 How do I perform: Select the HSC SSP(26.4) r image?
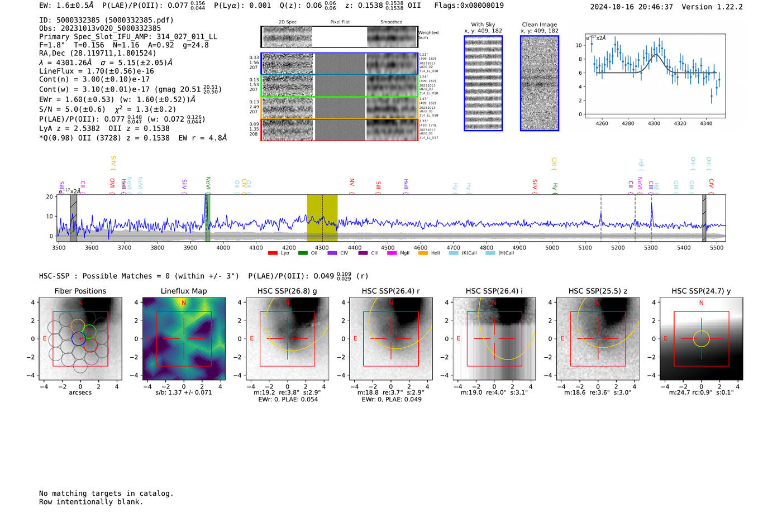pyautogui.click(x=391, y=338)
